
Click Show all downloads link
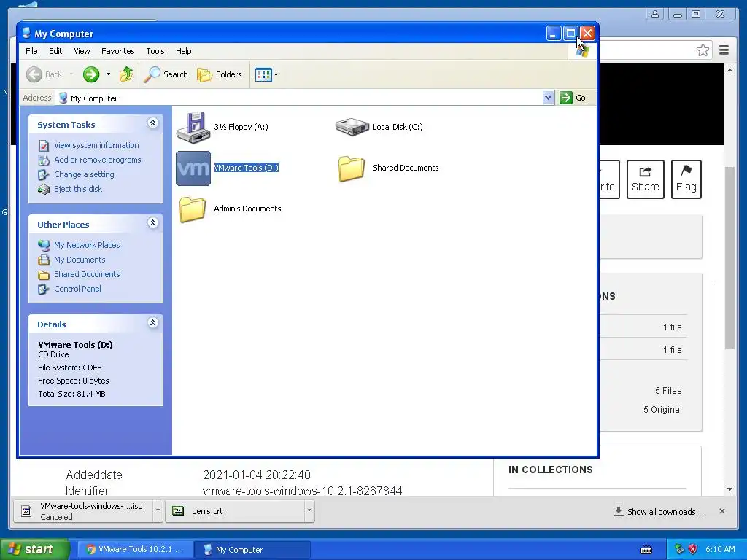pyautogui.click(x=665, y=512)
